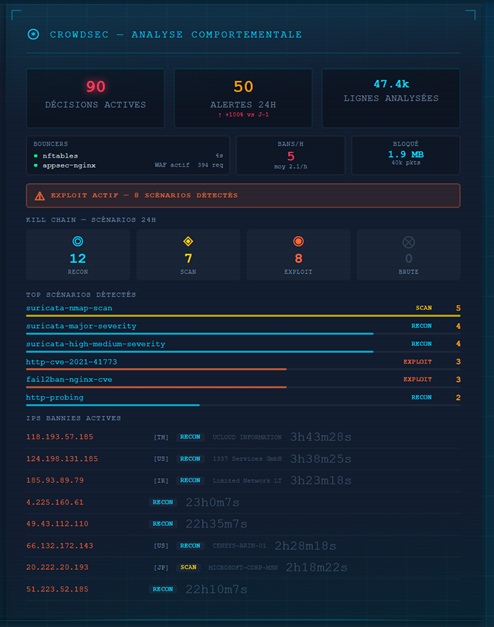This screenshot has height=627, width=494.
Task: Click the CENSYS-ARIN-01 organization label
Action: click(239, 546)
